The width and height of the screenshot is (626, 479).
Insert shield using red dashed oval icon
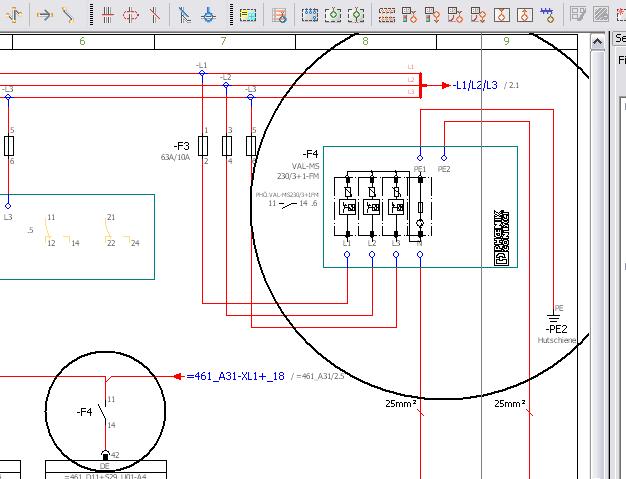click(x=131, y=15)
